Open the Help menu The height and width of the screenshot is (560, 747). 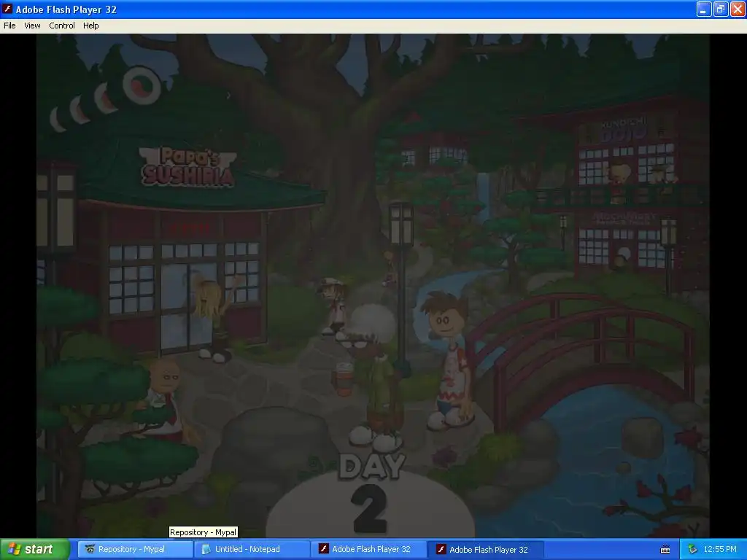pyautogui.click(x=91, y=26)
